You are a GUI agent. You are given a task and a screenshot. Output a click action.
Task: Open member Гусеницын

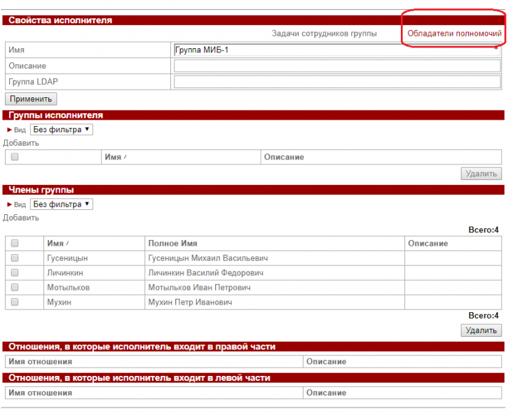point(67,258)
